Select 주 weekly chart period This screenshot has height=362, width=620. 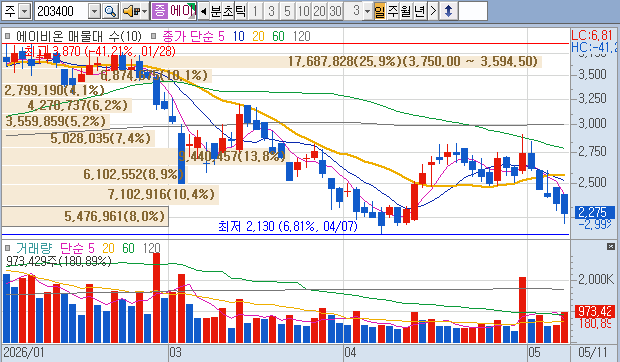pos(392,11)
